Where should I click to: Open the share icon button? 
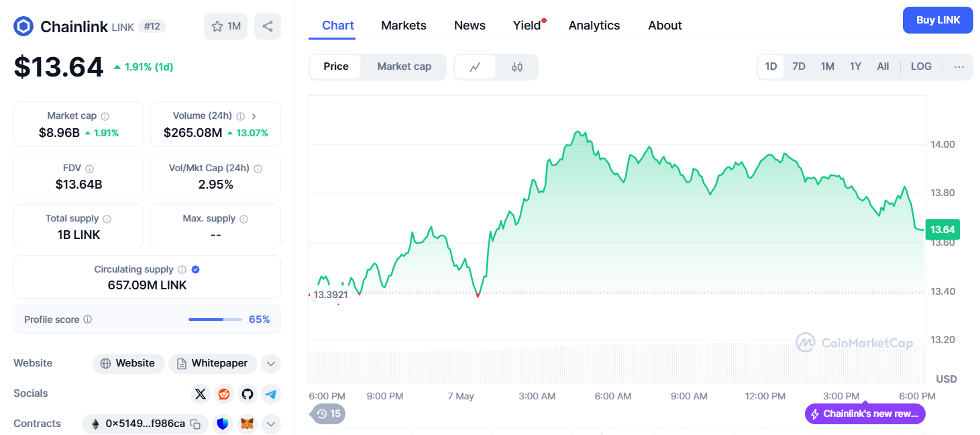268,26
